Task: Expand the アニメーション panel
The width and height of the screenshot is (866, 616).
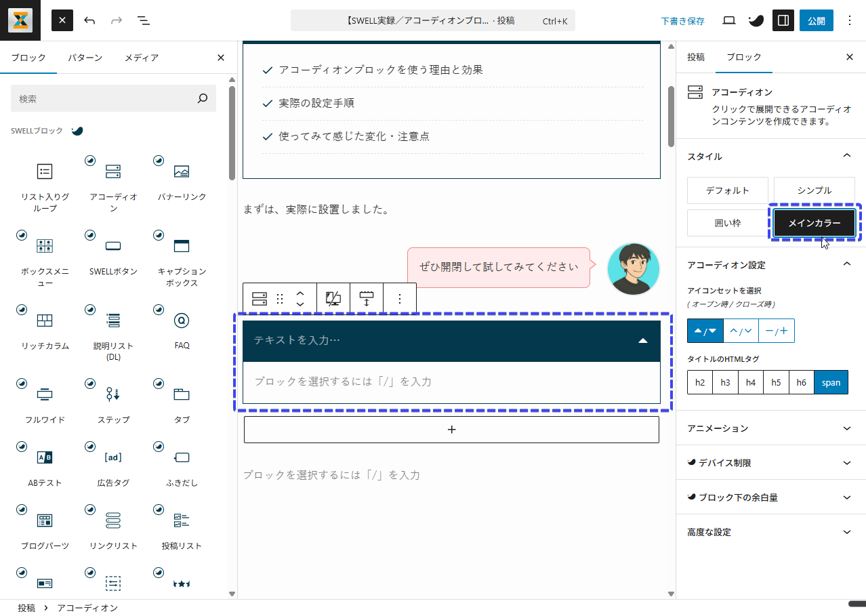Action: coord(770,428)
